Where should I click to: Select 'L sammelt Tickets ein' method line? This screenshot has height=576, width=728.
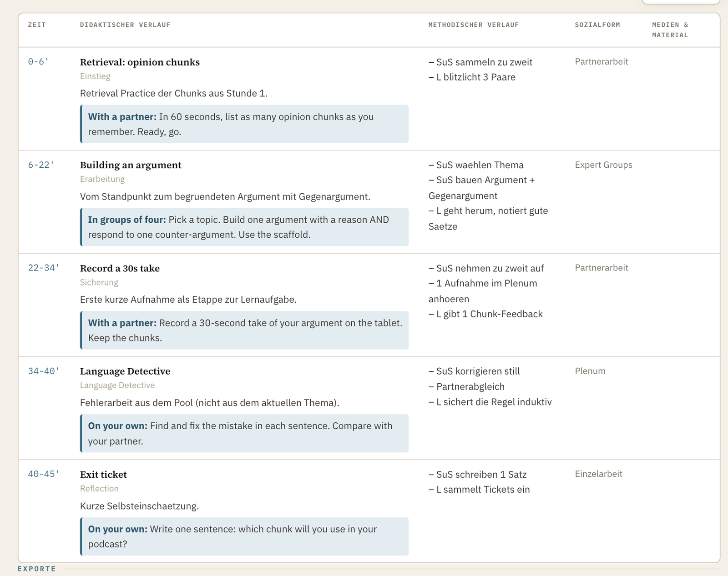(x=479, y=490)
